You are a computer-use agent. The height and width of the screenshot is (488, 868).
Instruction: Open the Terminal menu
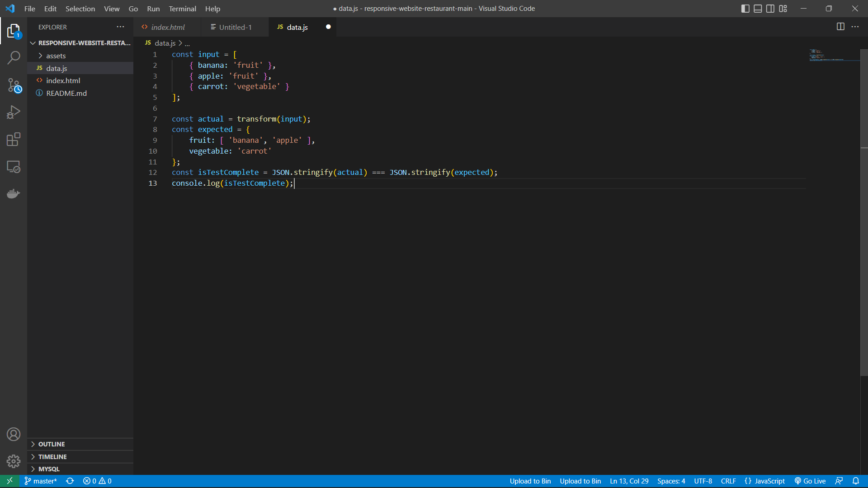pos(182,9)
